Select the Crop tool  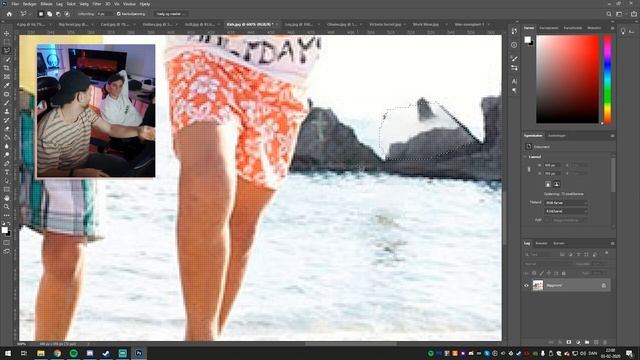7,68
